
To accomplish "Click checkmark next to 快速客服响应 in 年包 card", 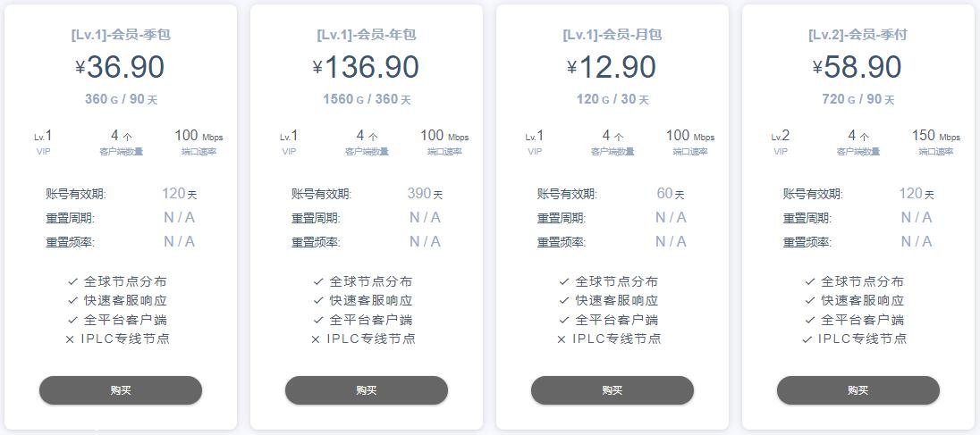I will coord(319,301).
